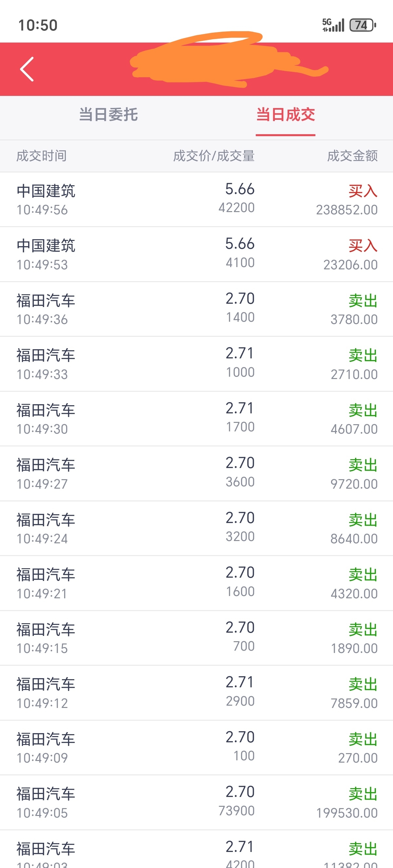Tap the battery indicator icon

point(363,25)
